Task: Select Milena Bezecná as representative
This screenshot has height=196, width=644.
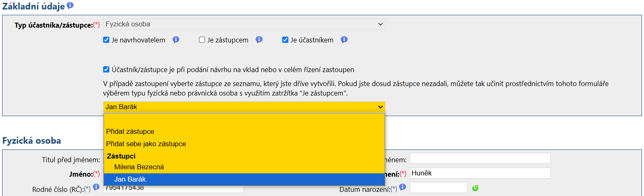Action: [x=139, y=167]
